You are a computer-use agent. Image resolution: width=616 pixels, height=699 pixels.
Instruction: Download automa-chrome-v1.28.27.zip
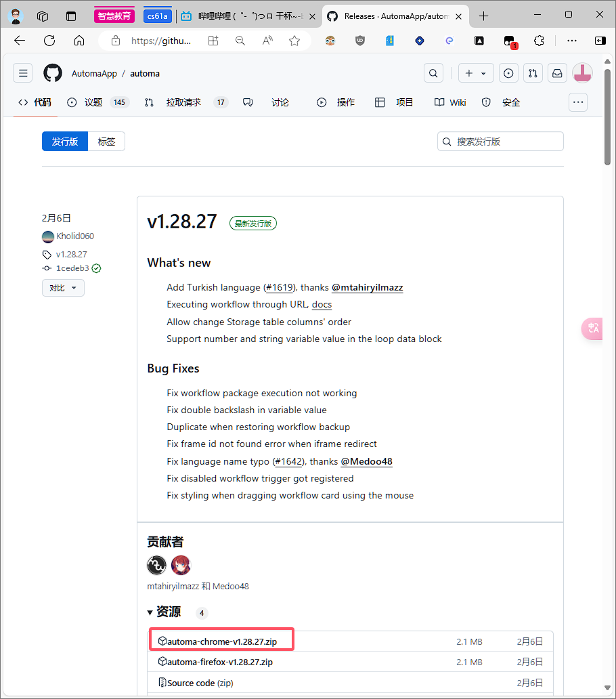point(222,641)
